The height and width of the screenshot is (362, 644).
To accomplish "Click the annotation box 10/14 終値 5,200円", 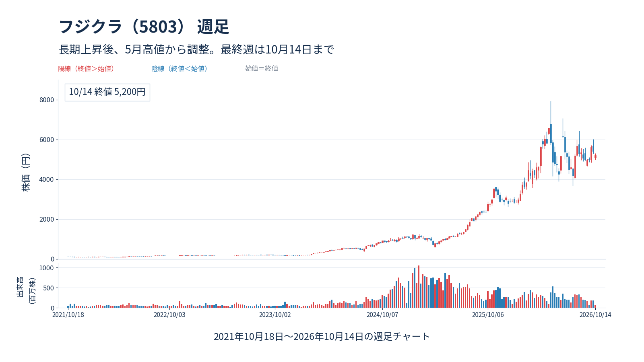I will click(107, 92).
